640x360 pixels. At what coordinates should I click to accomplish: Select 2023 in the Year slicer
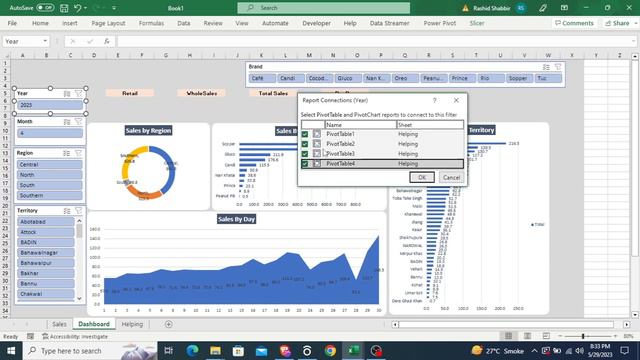(50, 105)
